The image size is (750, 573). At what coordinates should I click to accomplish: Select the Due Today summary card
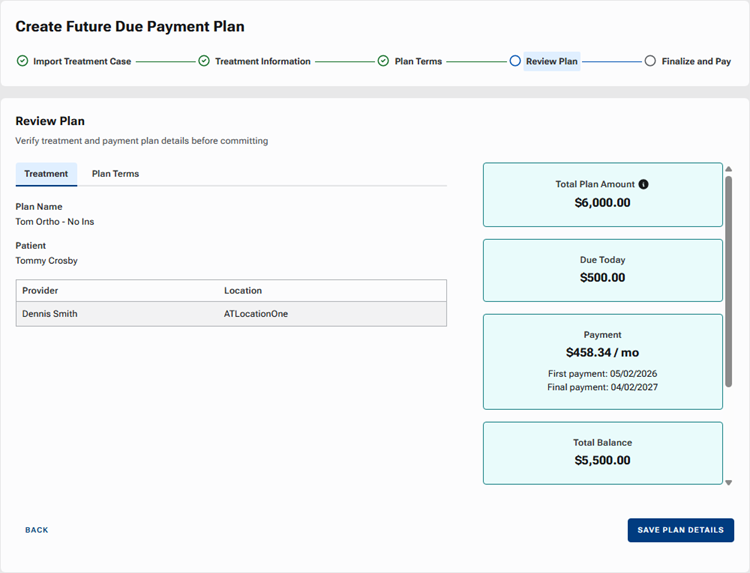tap(602, 270)
